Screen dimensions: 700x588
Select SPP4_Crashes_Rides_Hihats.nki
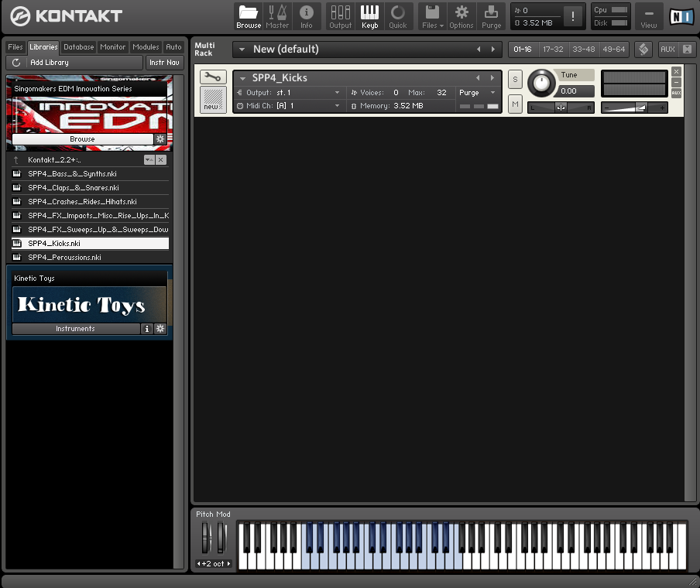coord(90,202)
